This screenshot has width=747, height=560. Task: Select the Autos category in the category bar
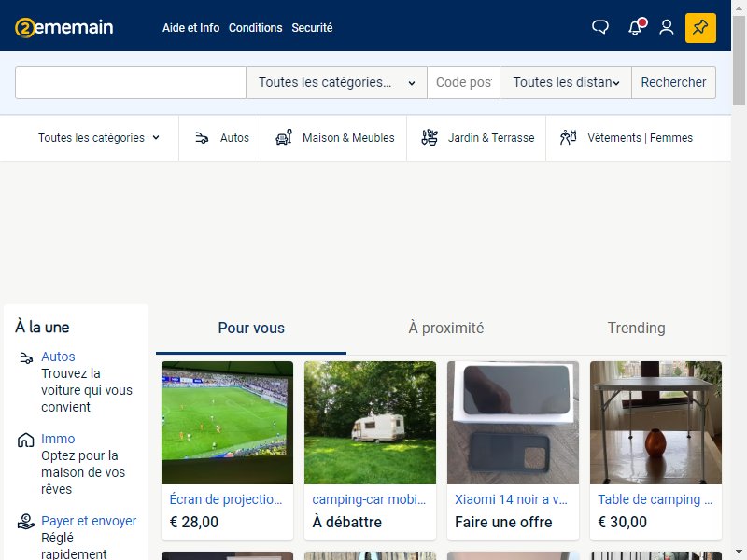[x=220, y=137]
